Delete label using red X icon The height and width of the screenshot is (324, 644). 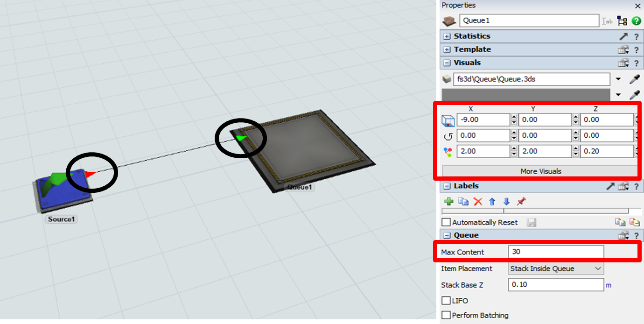coord(478,202)
